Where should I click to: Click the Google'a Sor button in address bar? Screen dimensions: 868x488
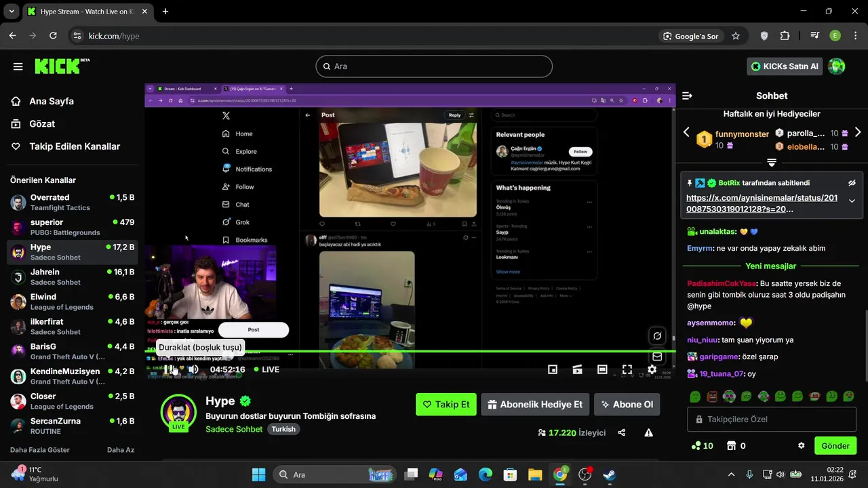(691, 36)
